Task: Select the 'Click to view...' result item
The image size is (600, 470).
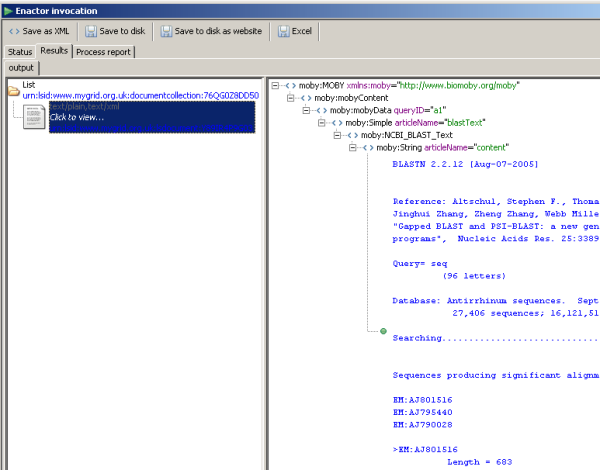Action: 78,118
